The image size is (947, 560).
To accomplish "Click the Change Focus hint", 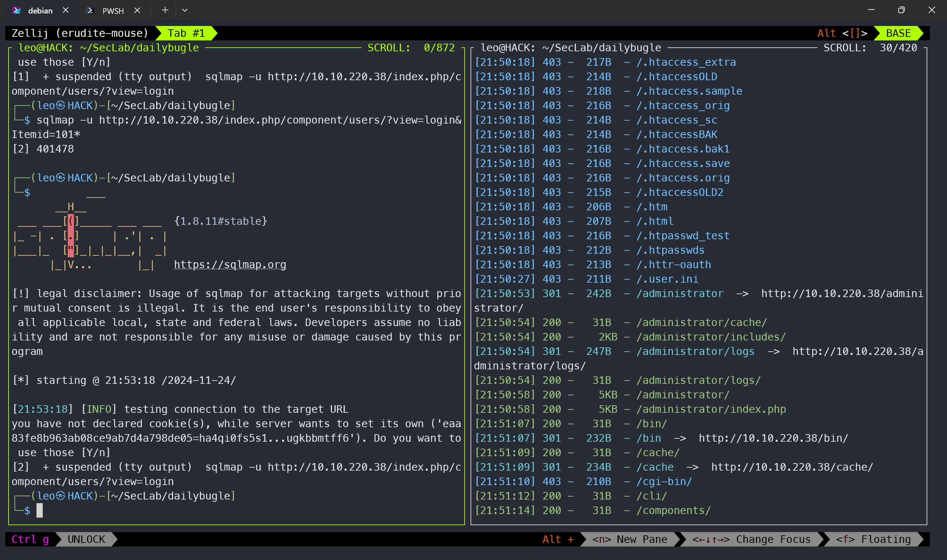I will coord(751,539).
